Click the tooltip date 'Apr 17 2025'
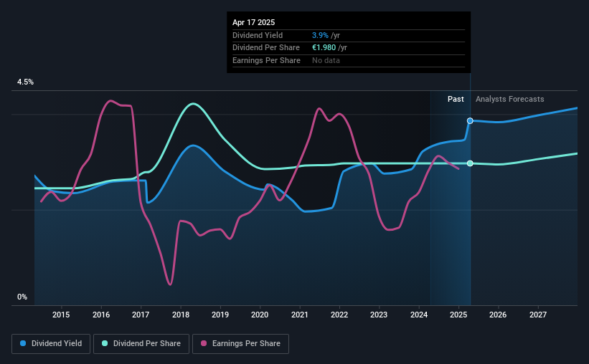This screenshot has height=364, width=589. point(253,22)
